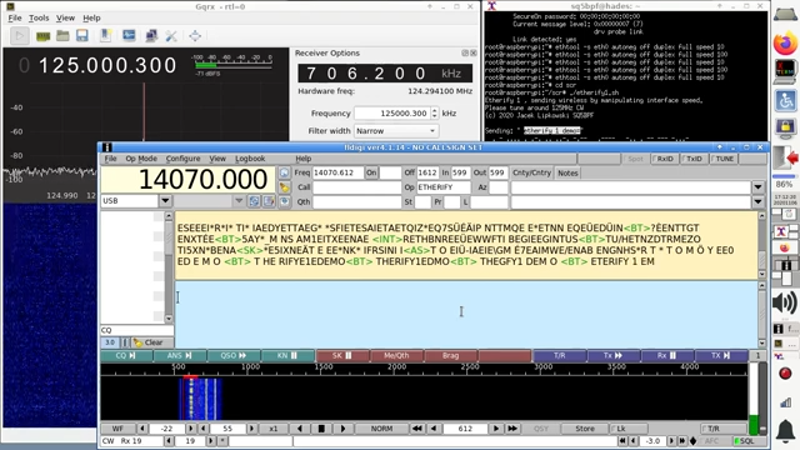This screenshot has height=450, width=800.
Task: Click fast forward carrier double-right arrow
Action: pos(512,429)
